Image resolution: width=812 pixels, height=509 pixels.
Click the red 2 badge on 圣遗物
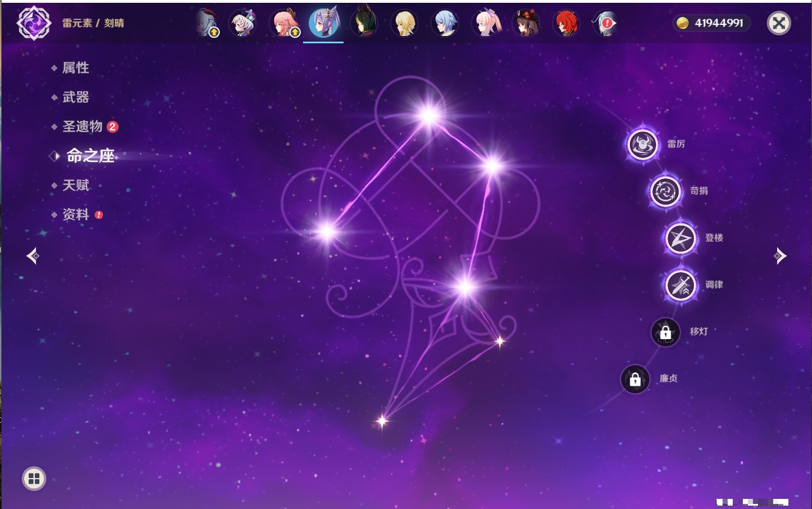pos(112,127)
